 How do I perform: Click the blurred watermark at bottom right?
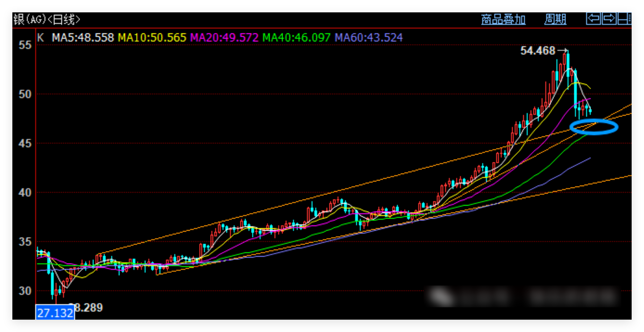pos(523,297)
